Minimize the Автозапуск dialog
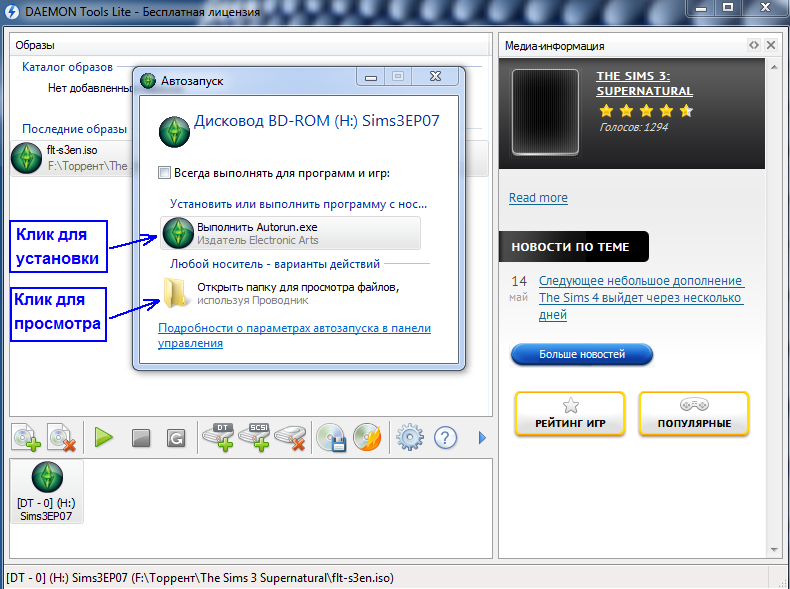The width and height of the screenshot is (790, 589). [371, 77]
